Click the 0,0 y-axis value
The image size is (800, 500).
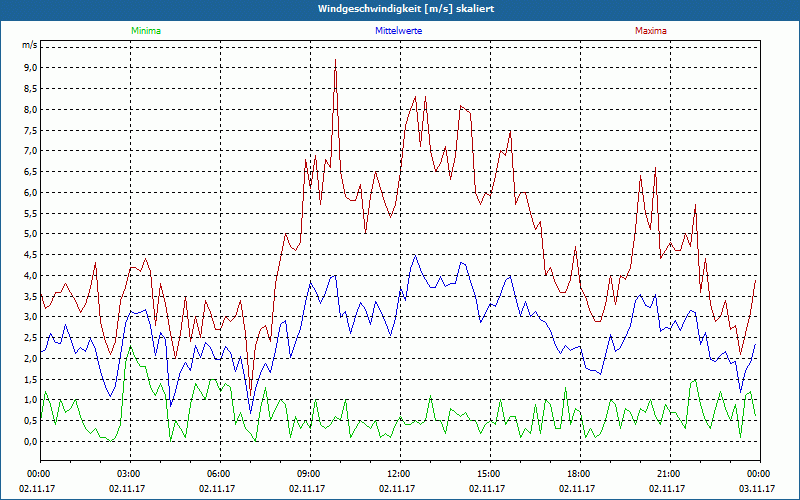[x=30, y=441]
